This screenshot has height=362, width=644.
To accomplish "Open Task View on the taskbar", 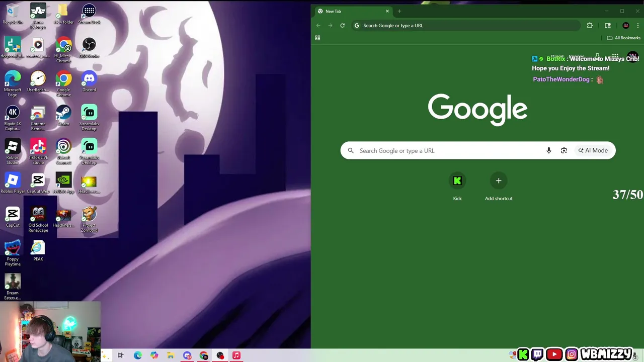I will (121, 355).
